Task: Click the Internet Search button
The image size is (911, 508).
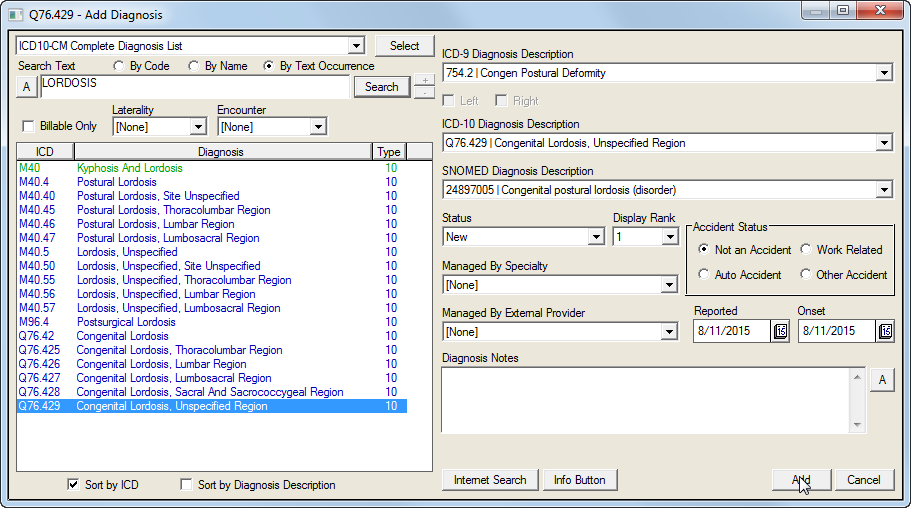Action: (490, 480)
